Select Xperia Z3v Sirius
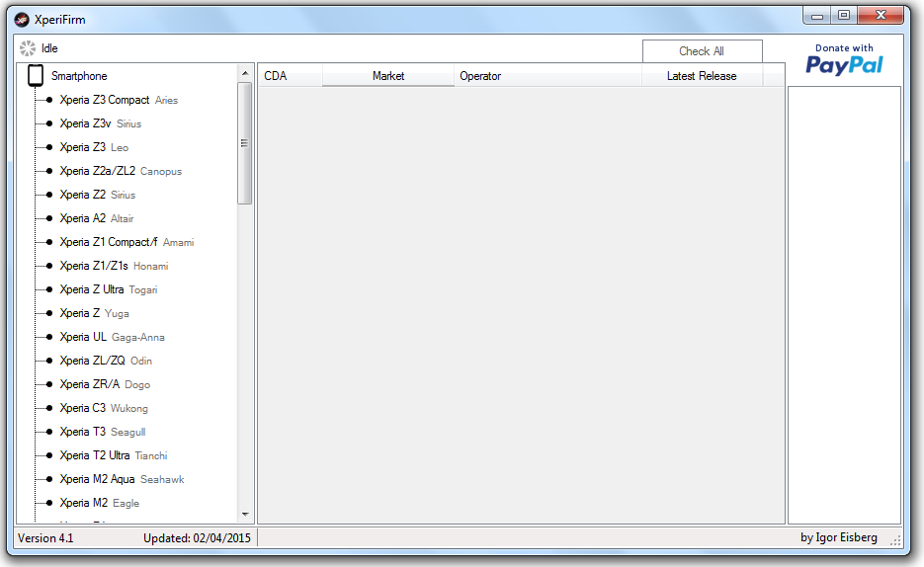The height and width of the screenshot is (567, 924). [x=100, y=123]
